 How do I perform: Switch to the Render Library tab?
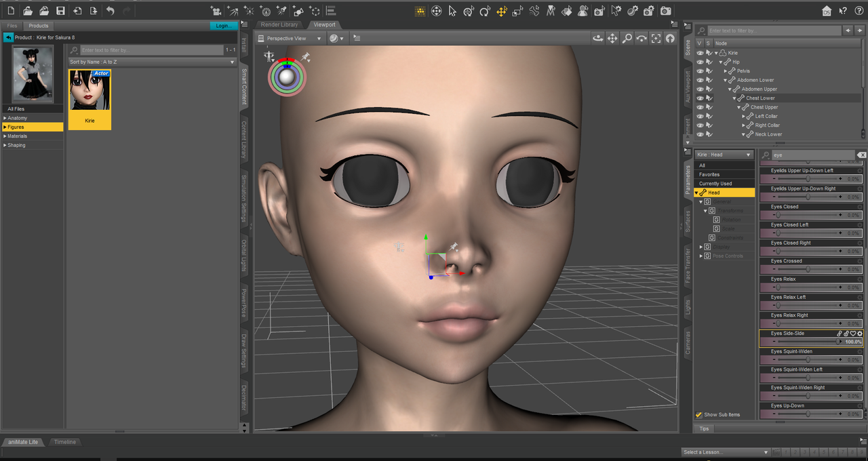[x=279, y=25]
